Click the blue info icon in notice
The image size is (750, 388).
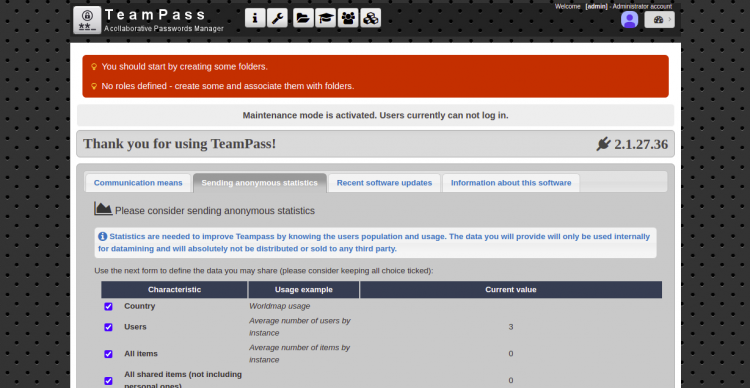click(103, 236)
